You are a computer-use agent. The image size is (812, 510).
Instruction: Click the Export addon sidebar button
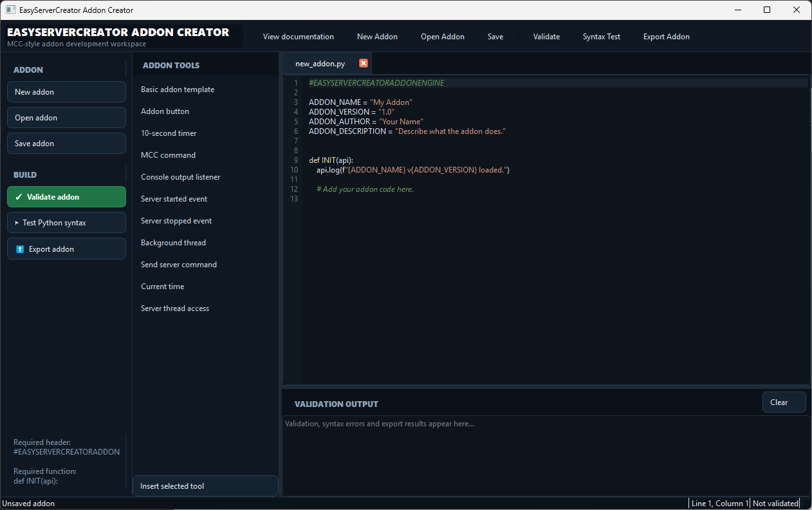click(66, 249)
